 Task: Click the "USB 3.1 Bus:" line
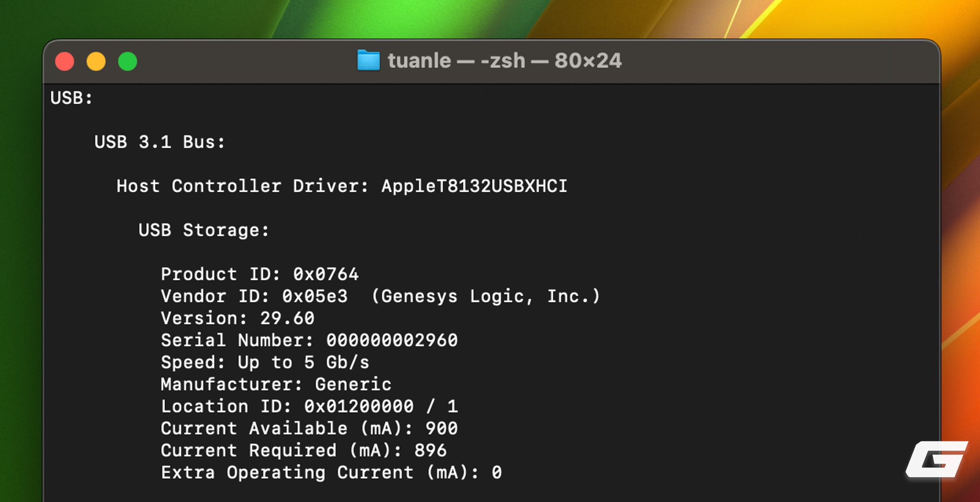[x=159, y=142]
